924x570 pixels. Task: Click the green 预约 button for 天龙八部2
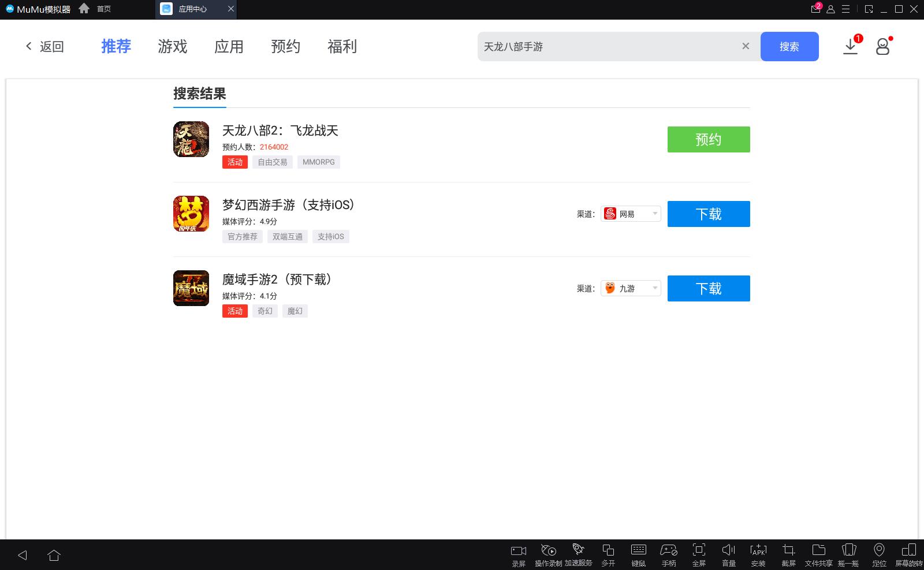[709, 139]
